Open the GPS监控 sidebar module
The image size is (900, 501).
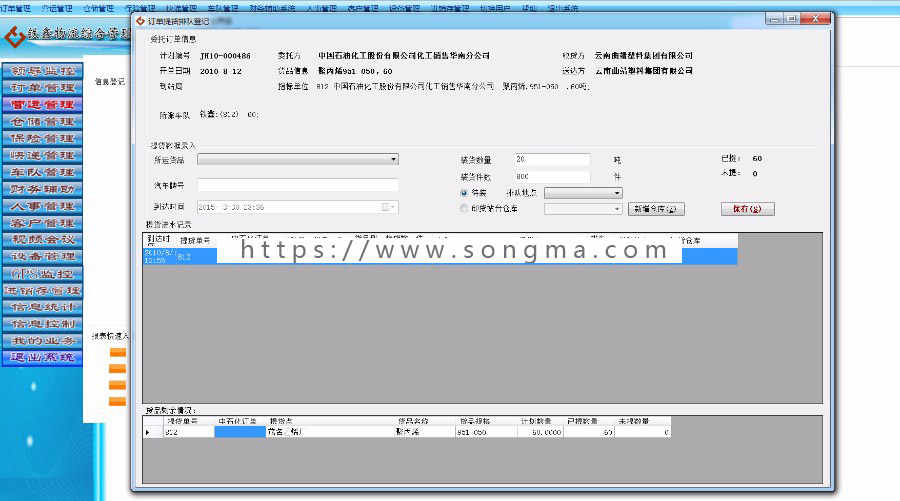(x=42, y=274)
